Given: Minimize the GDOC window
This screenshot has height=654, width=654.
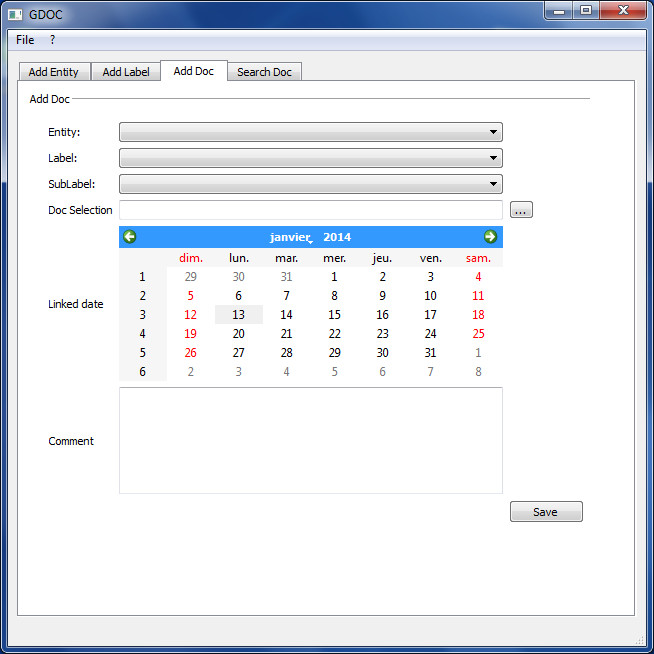Looking at the screenshot, I should click(x=559, y=10).
